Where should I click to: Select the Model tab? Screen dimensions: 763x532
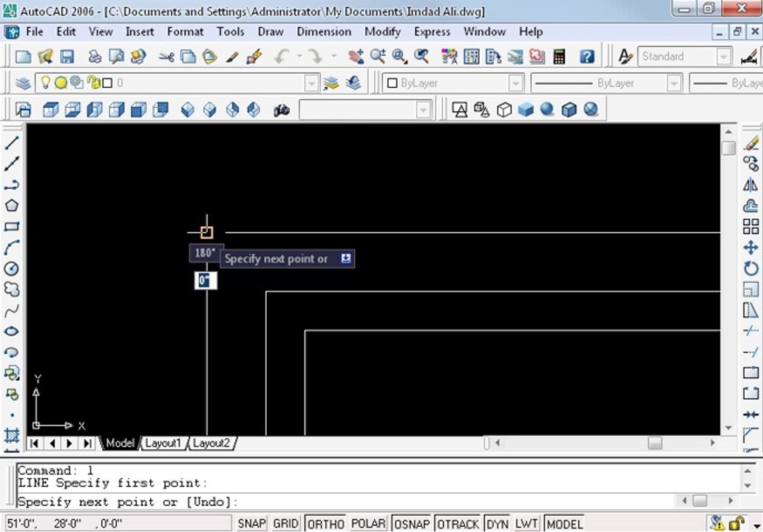tap(120, 443)
